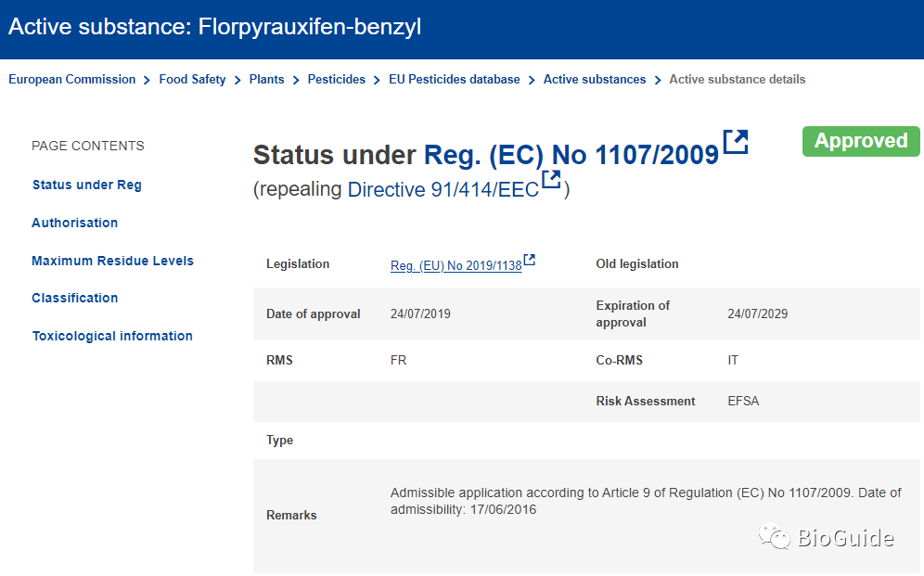This screenshot has height=576, width=924.
Task: Click external link icon next to Reg. (EU) No 2019/1138
Action: click(529, 260)
